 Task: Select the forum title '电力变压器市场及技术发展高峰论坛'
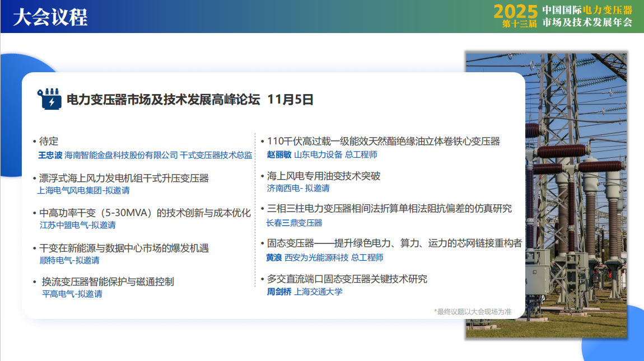[164, 100]
